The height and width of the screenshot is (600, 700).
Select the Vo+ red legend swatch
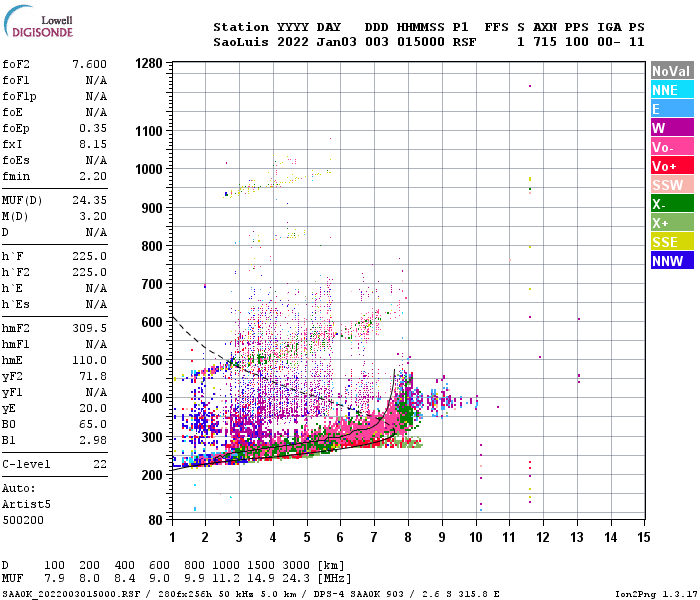672,166
